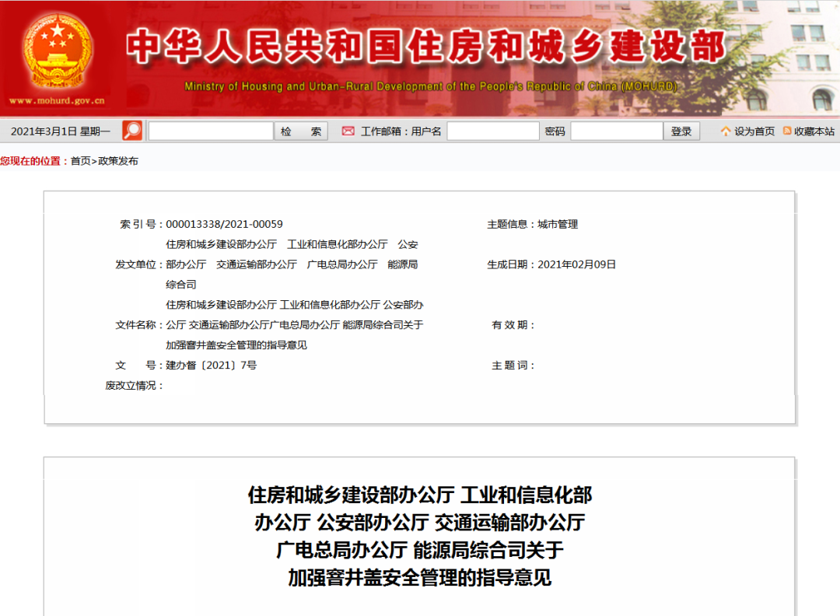Click the 综合司 text in issuing units
The height and width of the screenshot is (616, 840).
point(181,285)
